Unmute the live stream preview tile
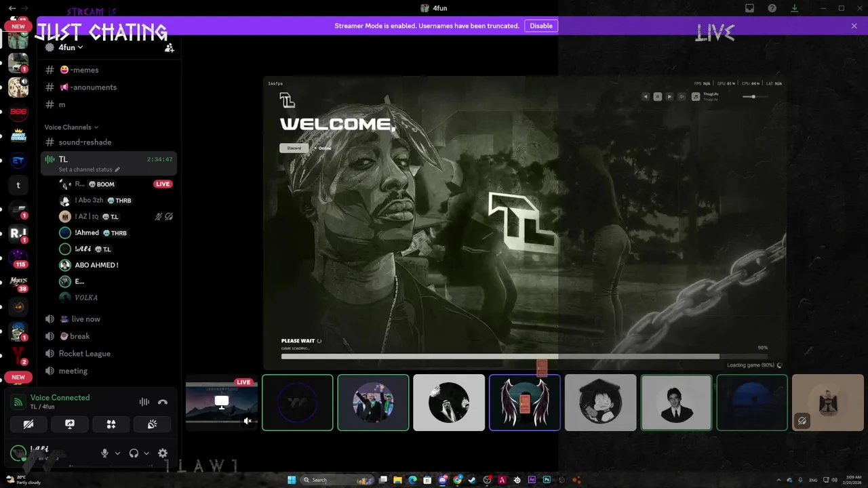Image resolution: width=868 pixels, height=488 pixels. click(x=248, y=421)
